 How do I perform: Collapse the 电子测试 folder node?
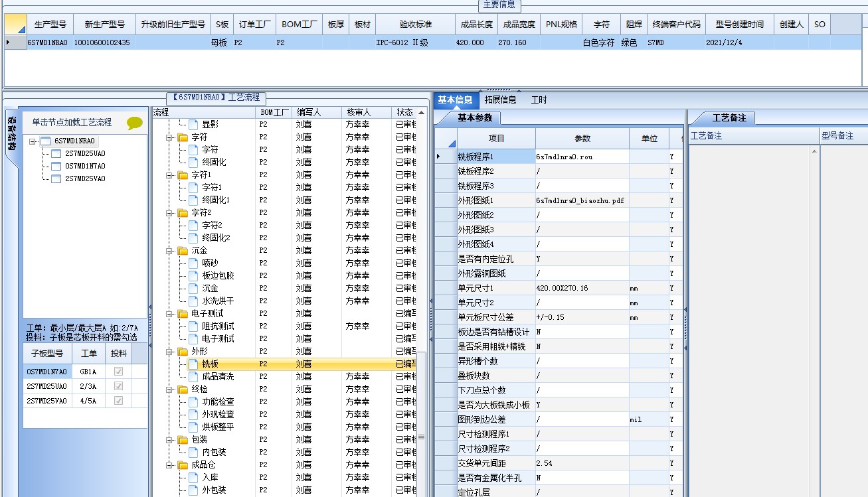point(171,314)
